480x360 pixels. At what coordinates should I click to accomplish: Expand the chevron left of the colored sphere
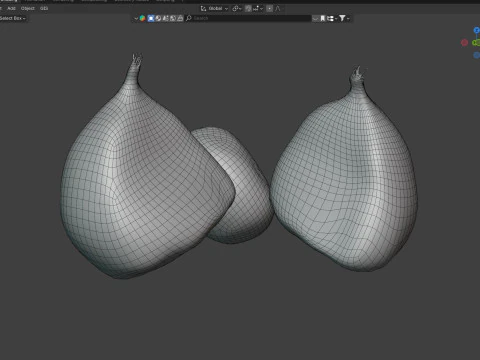(x=136, y=18)
